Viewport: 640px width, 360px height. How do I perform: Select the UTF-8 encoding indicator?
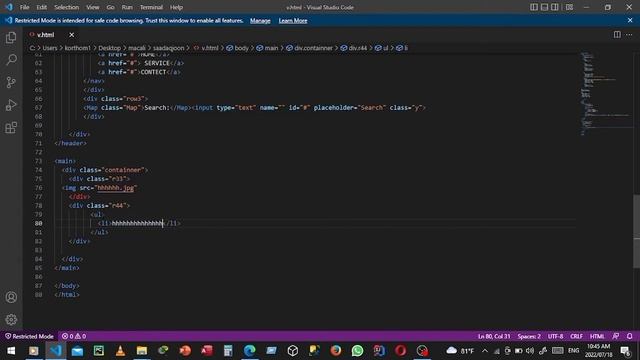[x=555, y=336]
